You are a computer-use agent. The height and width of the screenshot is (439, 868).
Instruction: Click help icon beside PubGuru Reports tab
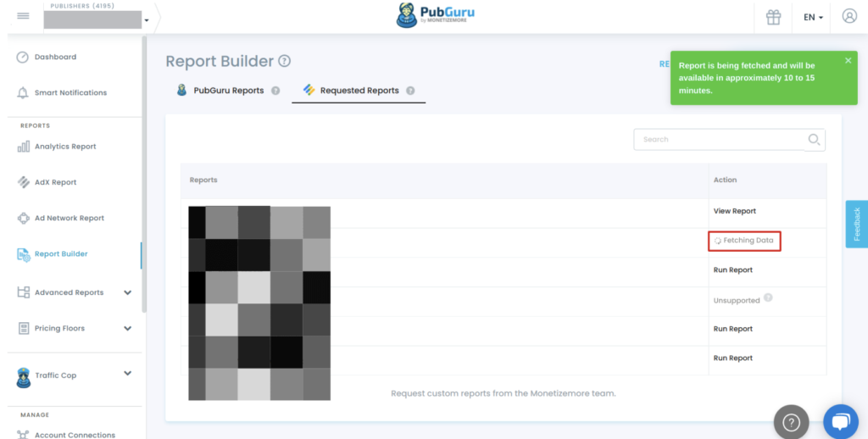(x=275, y=91)
